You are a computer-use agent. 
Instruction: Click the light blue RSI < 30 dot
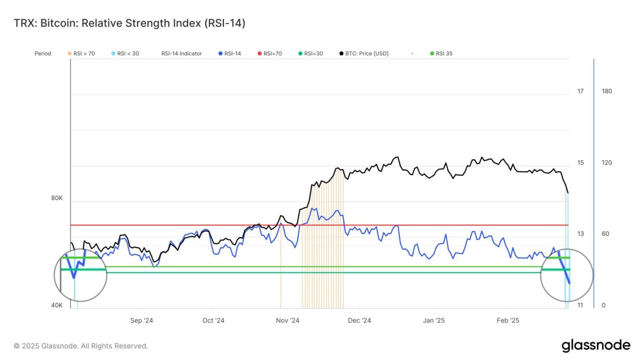[x=114, y=53]
